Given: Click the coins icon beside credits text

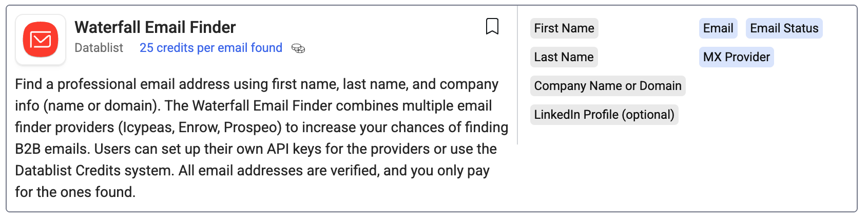Looking at the screenshot, I should [x=298, y=48].
